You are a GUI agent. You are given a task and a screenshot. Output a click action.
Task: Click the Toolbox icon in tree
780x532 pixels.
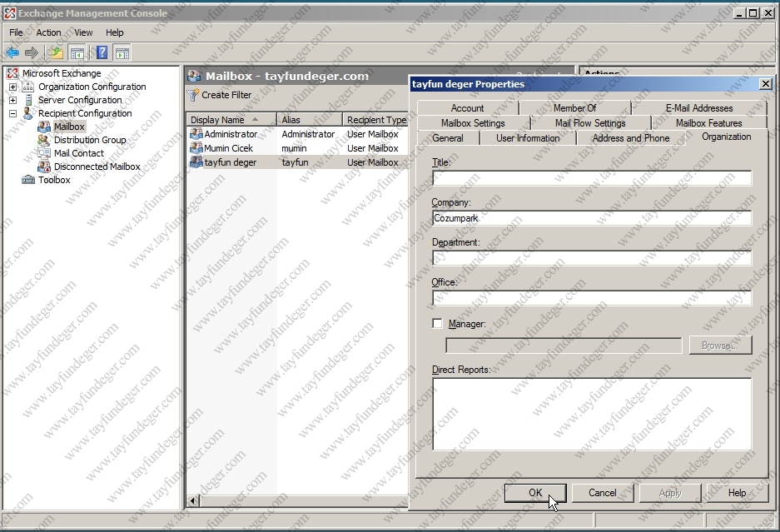pos(28,180)
